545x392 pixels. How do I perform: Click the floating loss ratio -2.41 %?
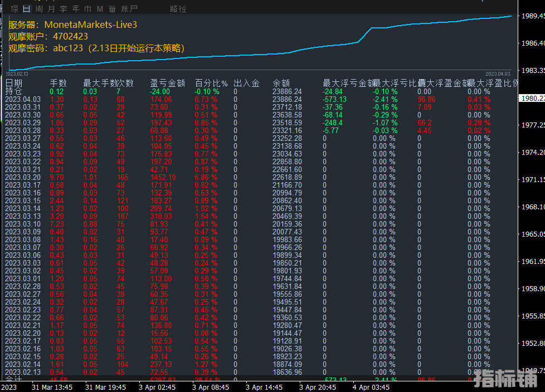[x=385, y=99]
